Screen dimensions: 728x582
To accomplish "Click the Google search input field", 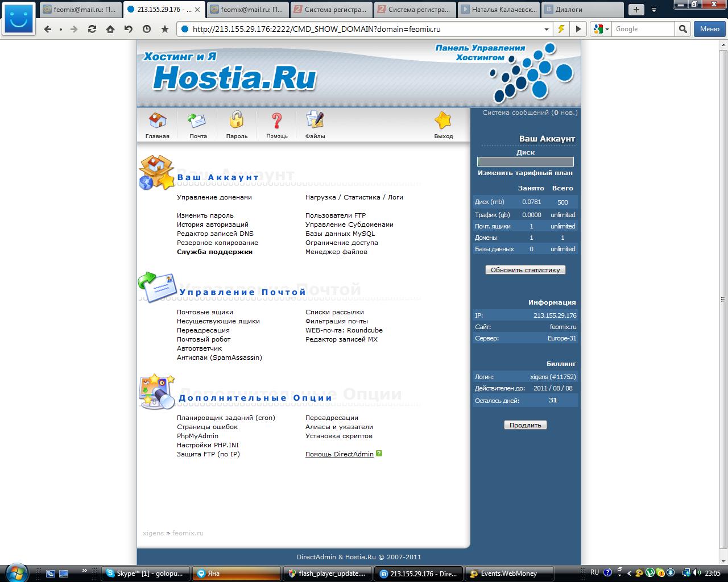I will click(x=644, y=29).
